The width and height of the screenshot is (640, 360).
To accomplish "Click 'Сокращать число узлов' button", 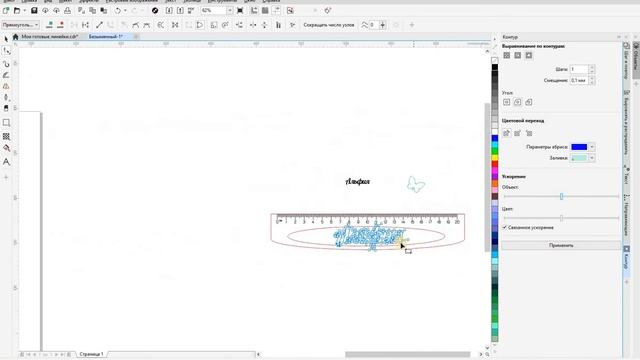I will coord(329,25).
